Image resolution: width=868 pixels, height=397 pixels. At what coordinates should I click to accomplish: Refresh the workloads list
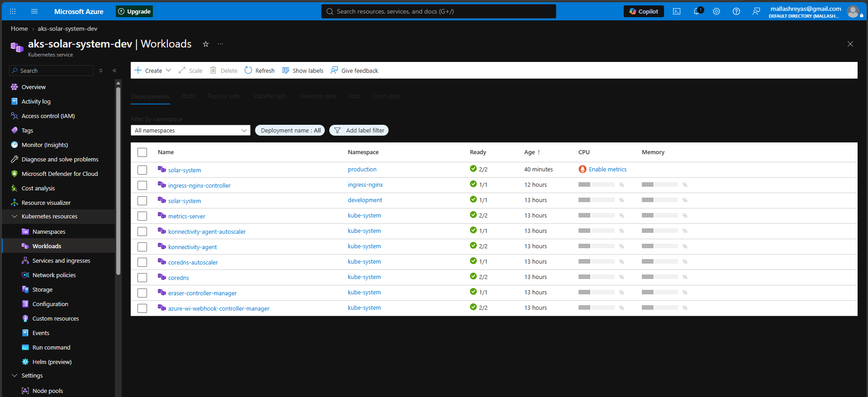click(x=260, y=71)
